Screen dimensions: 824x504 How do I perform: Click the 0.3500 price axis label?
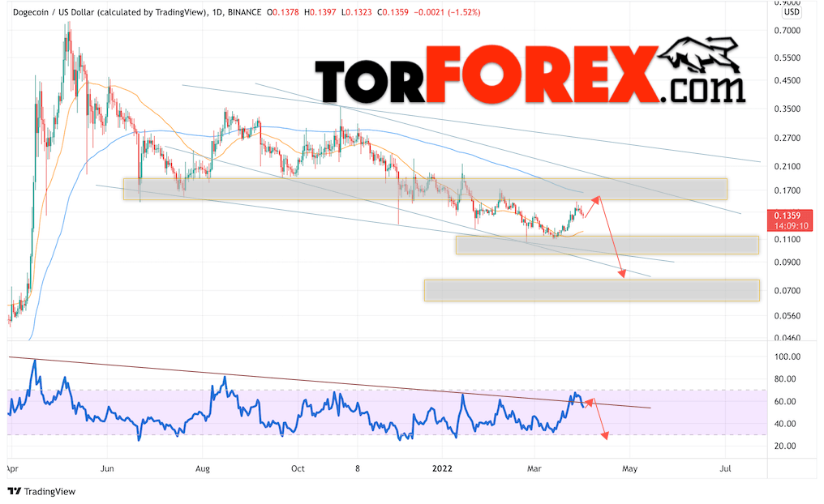[x=788, y=109]
